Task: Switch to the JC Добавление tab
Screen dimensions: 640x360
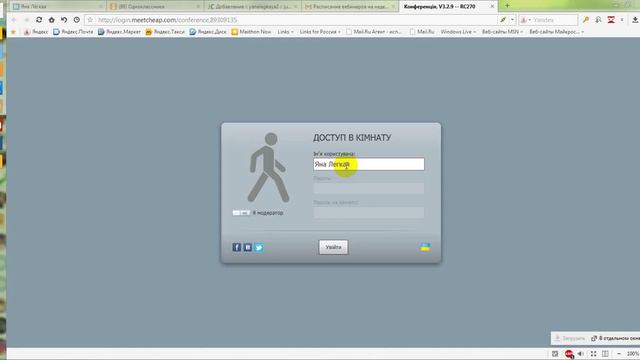Action: pos(252,6)
